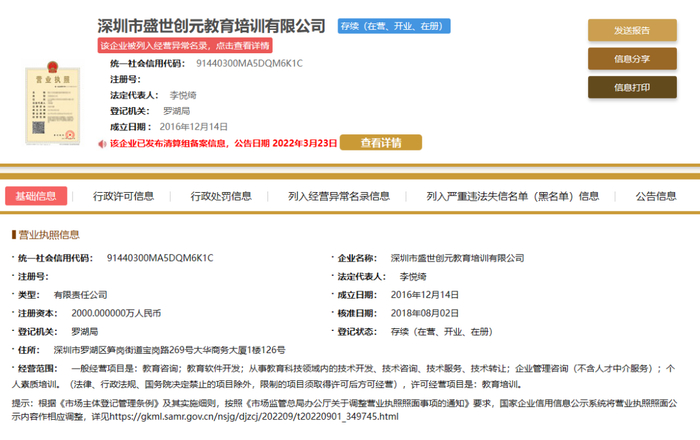This screenshot has width=700, height=440.
Task: Select header credit code 91440300MA5DQM6K1C
Action: [250, 63]
